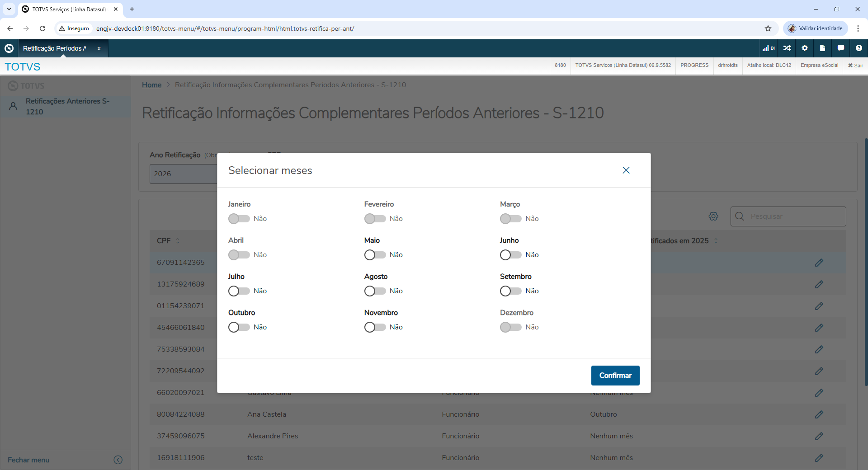This screenshot has height=470, width=868.
Task: Open the chat bubble icon in header
Action: [x=840, y=48]
